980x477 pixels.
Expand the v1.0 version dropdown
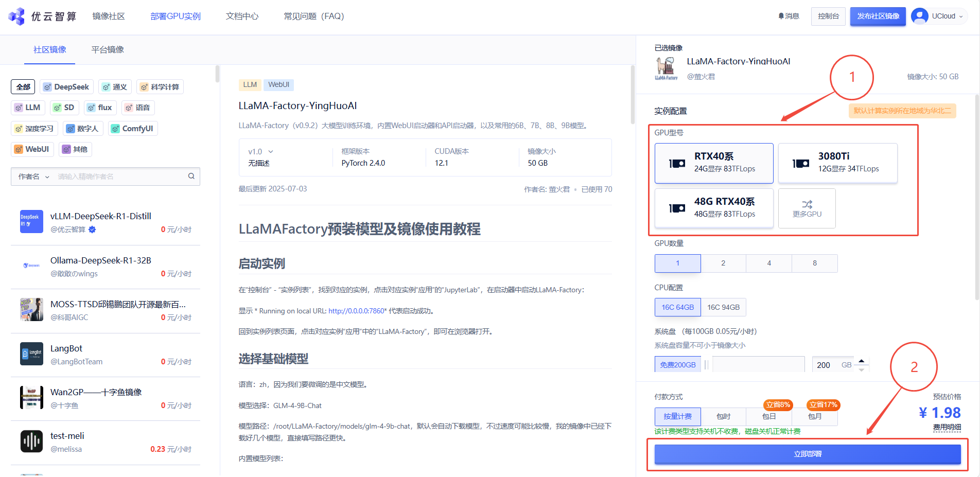tap(260, 152)
